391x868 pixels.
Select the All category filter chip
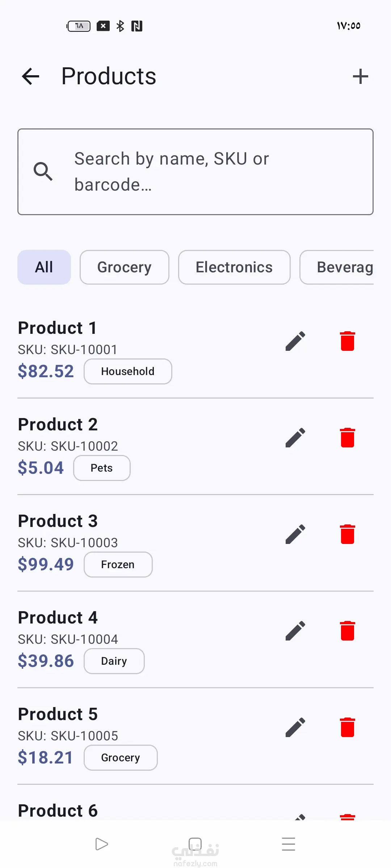click(x=44, y=267)
